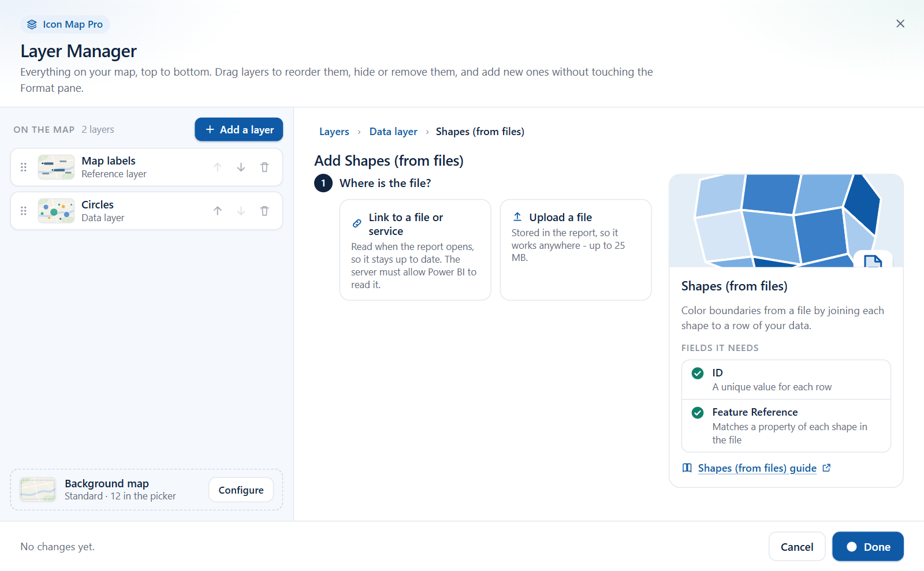Image resolution: width=924 pixels, height=571 pixels.
Task: Click the 'Where is the file?' step heading
Action: (x=385, y=183)
